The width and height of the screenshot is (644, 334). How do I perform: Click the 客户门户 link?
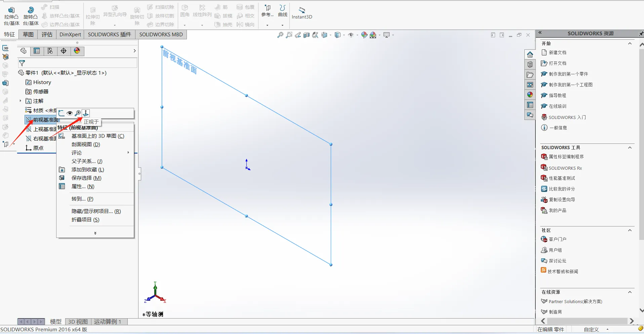[x=558, y=239]
